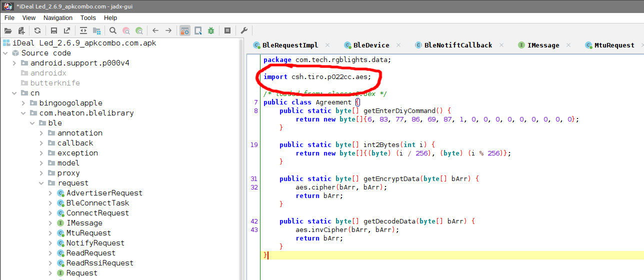The image size is (644, 280).
Task: Open the Debugger bug icon
Action: 211,30
